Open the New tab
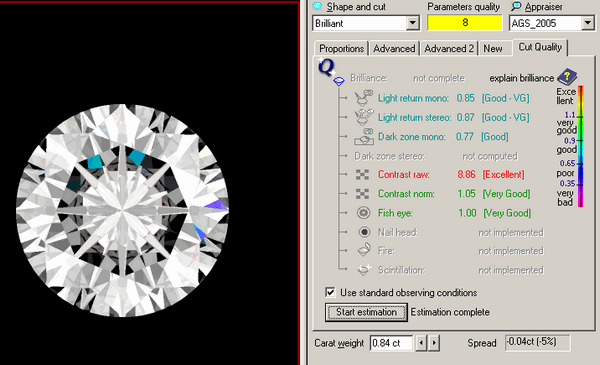 [493, 49]
